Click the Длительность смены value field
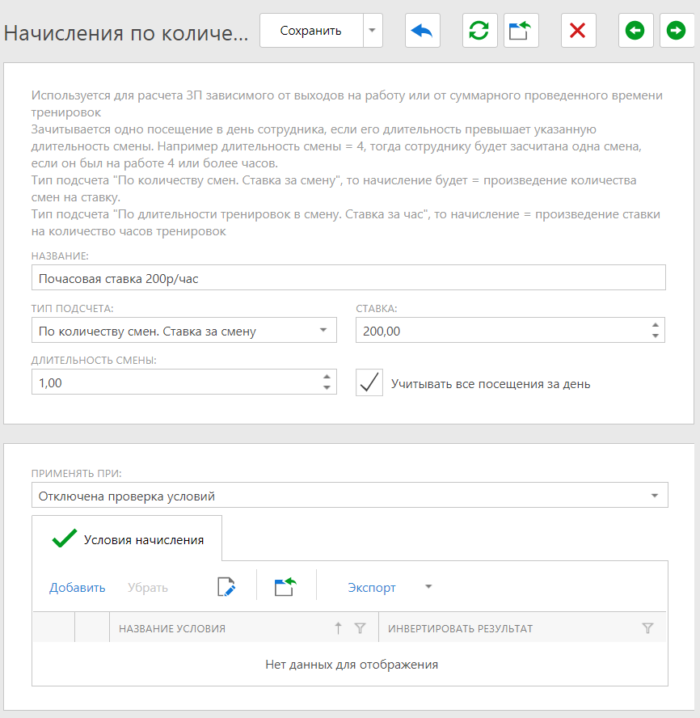The image size is (700, 718). click(x=176, y=382)
